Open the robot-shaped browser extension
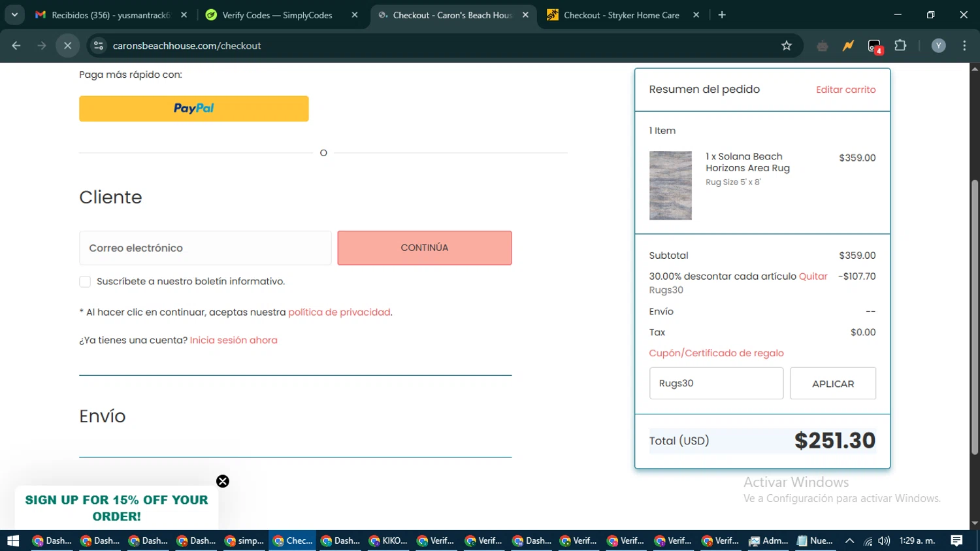This screenshot has height=551, width=980. [823, 46]
